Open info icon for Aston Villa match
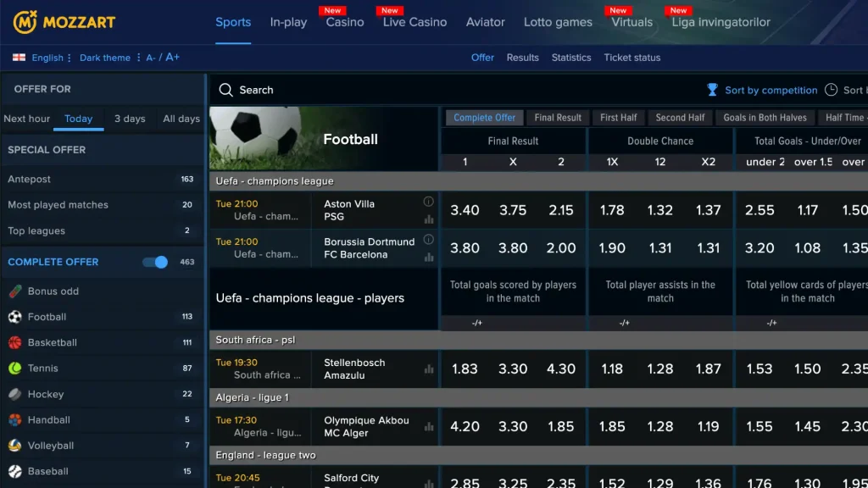Image resolution: width=868 pixels, height=488 pixels. 428,202
